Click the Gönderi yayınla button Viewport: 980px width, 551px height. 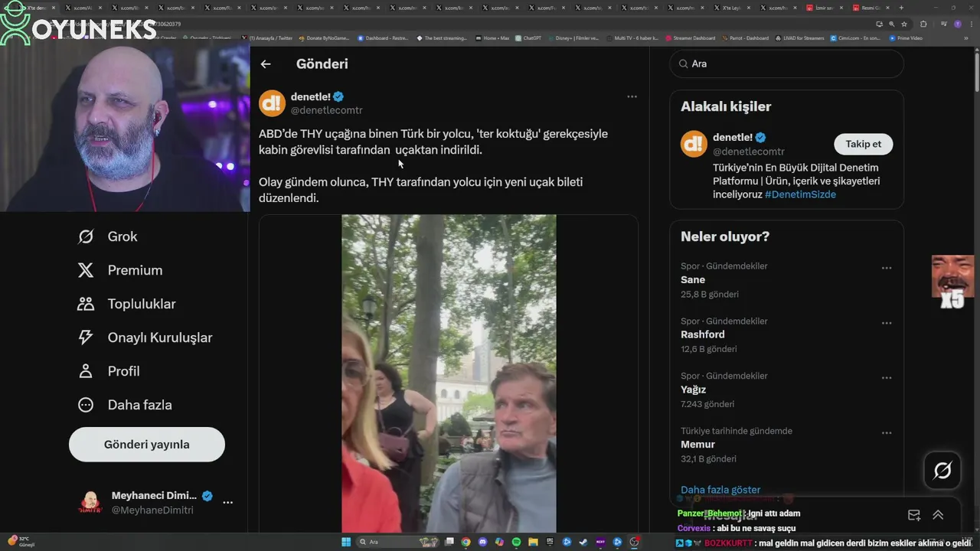click(147, 445)
